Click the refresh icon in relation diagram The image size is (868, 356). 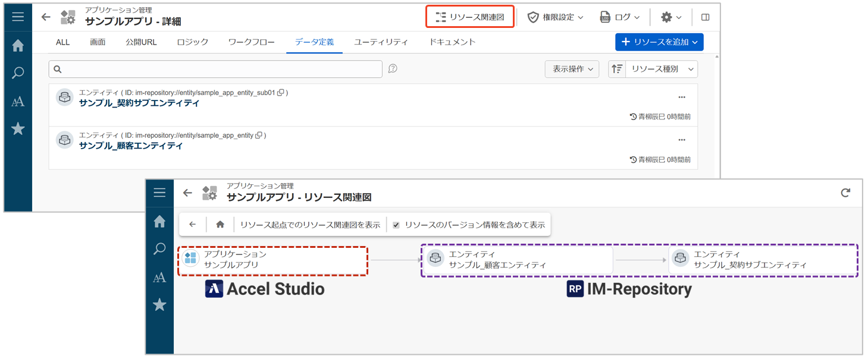(x=845, y=193)
